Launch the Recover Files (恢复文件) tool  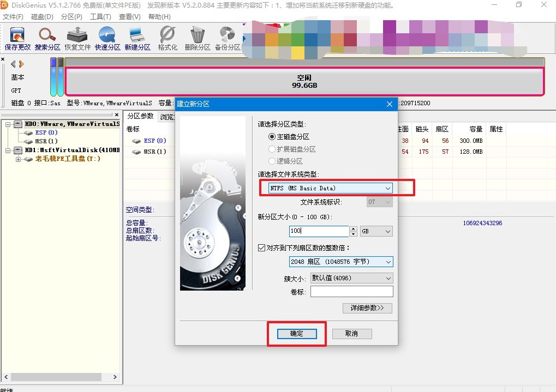(x=77, y=38)
